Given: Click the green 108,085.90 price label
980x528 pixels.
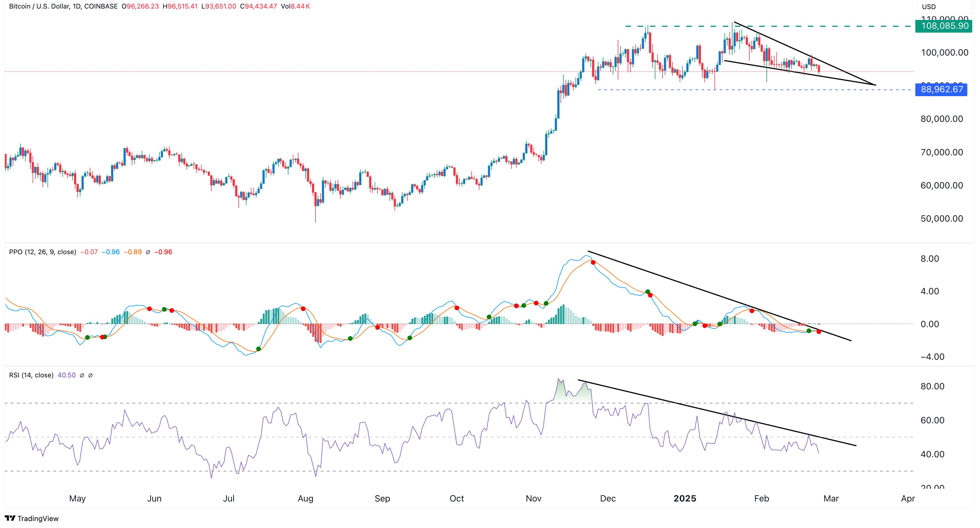Looking at the screenshot, I should [x=944, y=26].
